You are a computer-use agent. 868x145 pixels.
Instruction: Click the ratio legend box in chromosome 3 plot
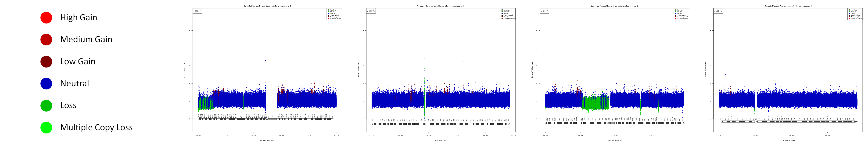545,11
